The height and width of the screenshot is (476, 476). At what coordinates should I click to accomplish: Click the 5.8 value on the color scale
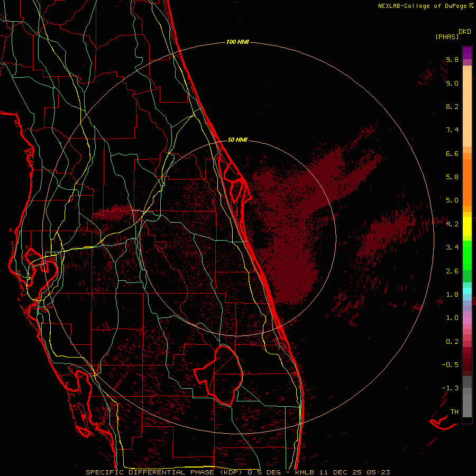(452, 177)
